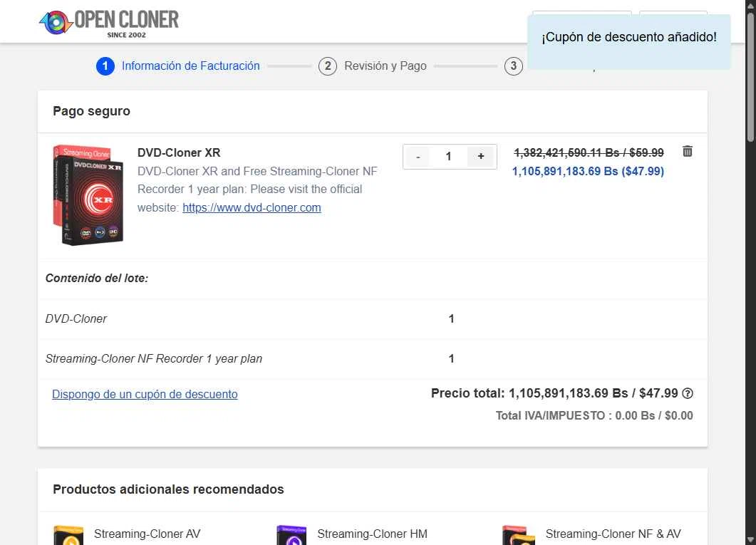This screenshot has height=545, width=756.
Task: Open the total price help icon
Action: (688, 393)
